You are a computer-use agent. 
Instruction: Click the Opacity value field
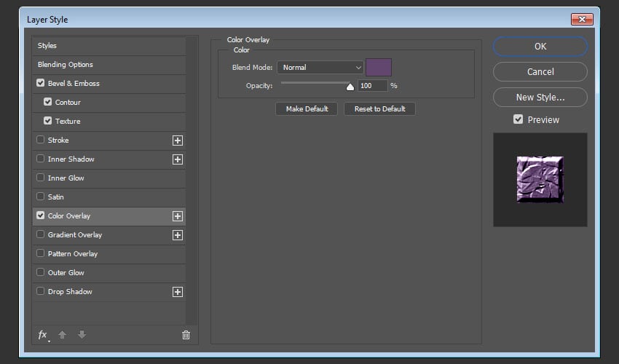pos(372,86)
